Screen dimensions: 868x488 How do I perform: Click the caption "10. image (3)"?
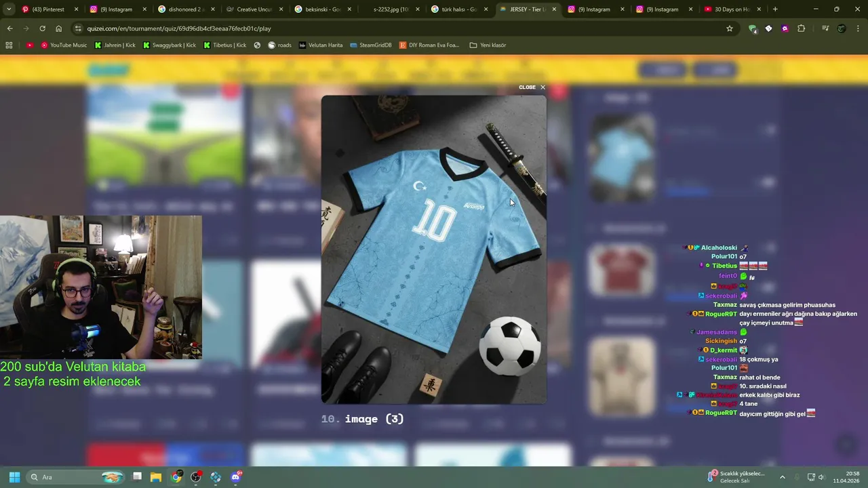[362, 419]
